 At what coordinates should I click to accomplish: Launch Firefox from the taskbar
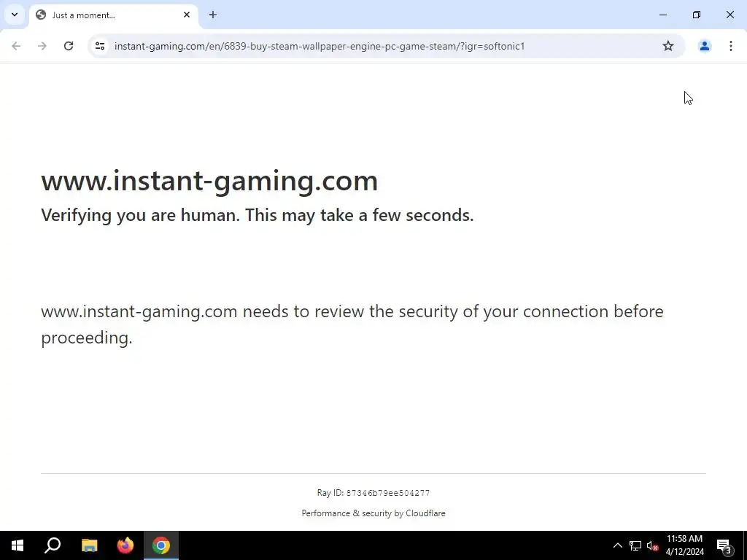click(x=125, y=545)
